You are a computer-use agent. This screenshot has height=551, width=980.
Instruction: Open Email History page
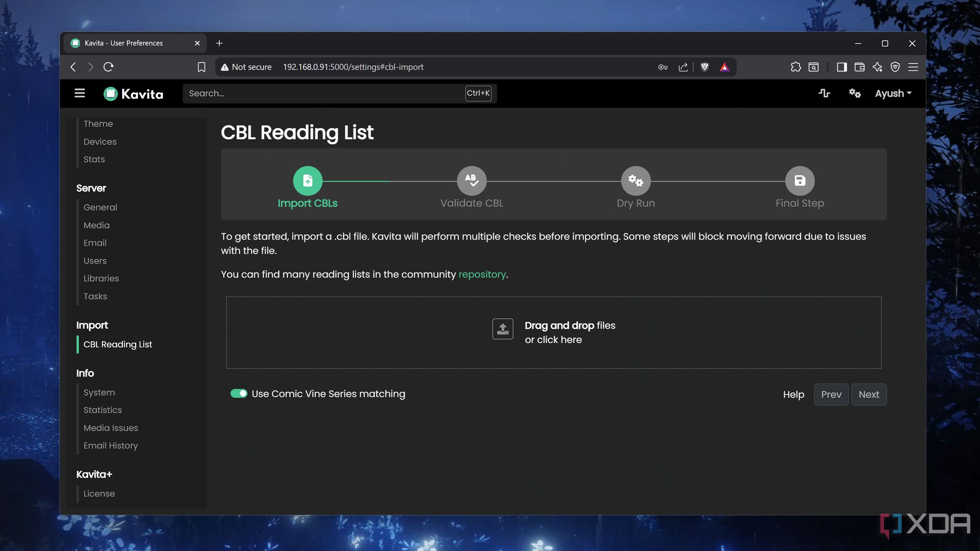pos(111,445)
